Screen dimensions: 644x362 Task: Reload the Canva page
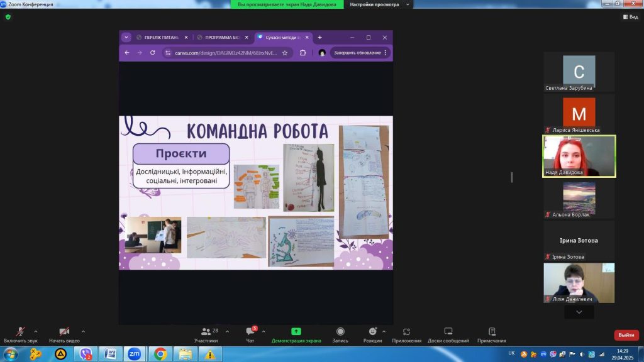click(x=152, y=53)
